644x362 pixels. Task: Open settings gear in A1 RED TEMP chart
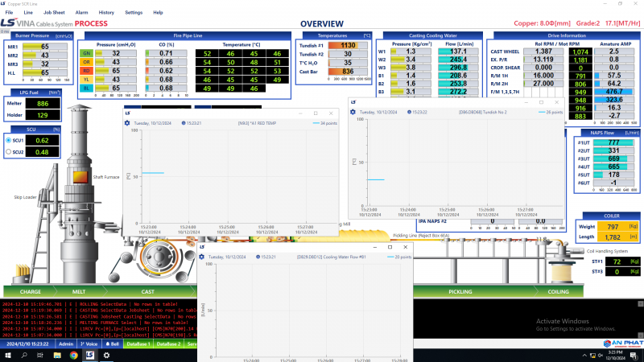point(127,122)
